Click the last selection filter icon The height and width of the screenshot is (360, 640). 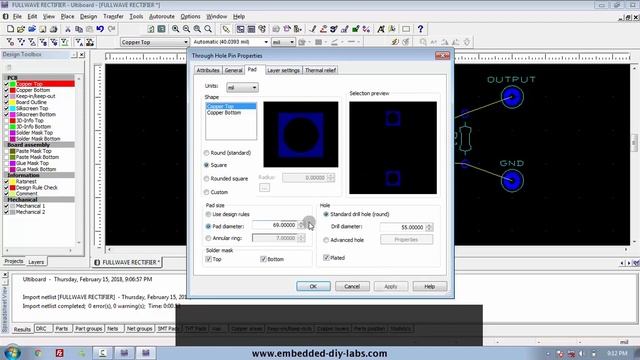point(90,42)
